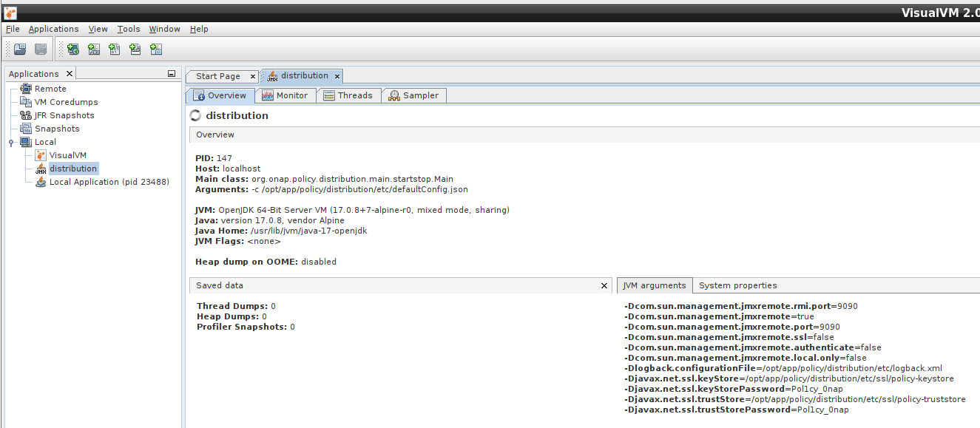Viewport: 980px width, 428px height.
Task: Minimize the Applications panel
Action: pos(172,74)
